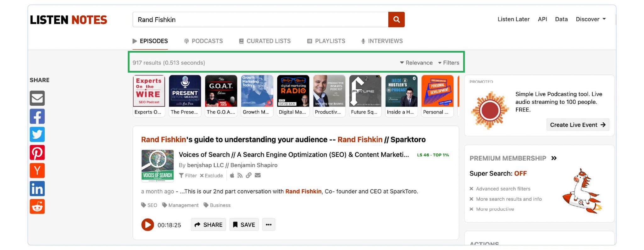Pin this page with the Pinterest icon
This screenshot has width=644, height=250.
coord(37,153)
